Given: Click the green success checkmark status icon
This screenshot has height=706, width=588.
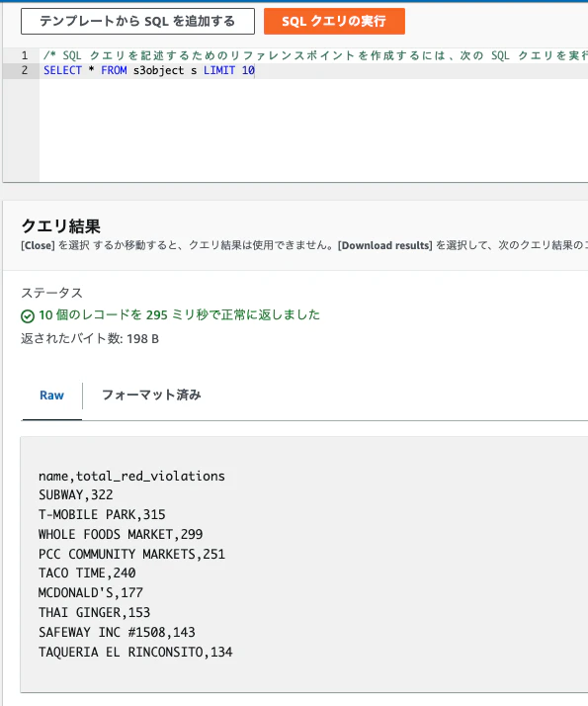Looking at the screenshot, I should point(28,316).
